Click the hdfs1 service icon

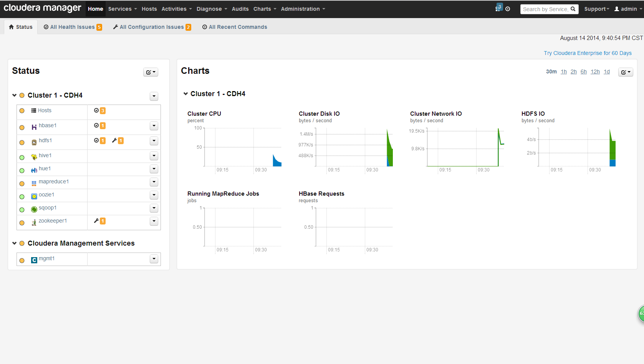click(34, 142)
